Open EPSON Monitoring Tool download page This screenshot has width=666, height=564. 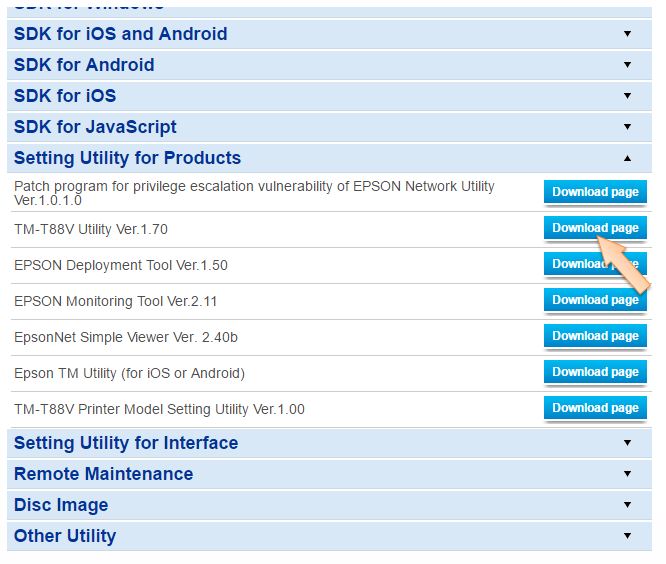tap(595, 300)
